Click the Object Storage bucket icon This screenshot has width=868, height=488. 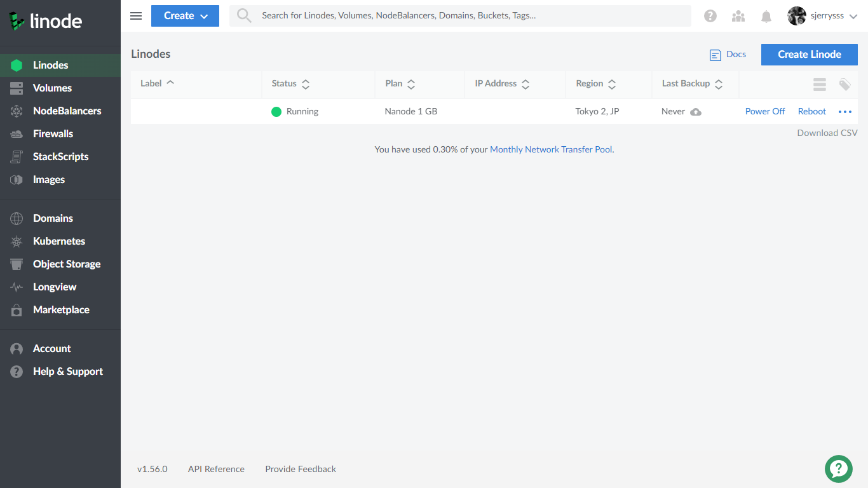click(x=17, y=264)
